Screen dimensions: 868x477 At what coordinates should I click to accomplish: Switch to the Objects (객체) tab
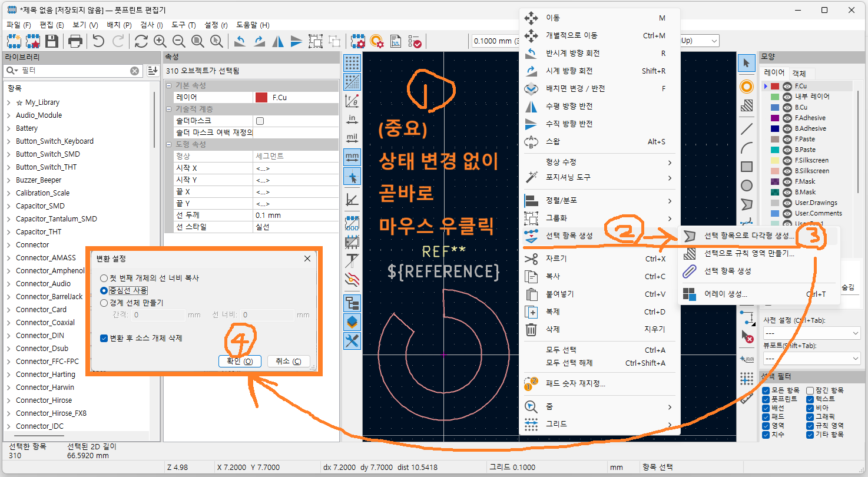[x=799, y=73]
